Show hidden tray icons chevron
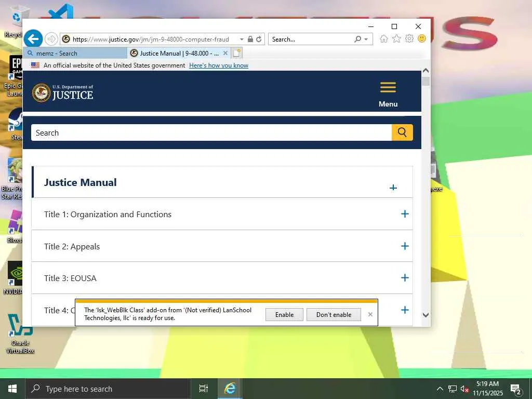This screenshot has height=399, width=532. pos(440,389)
